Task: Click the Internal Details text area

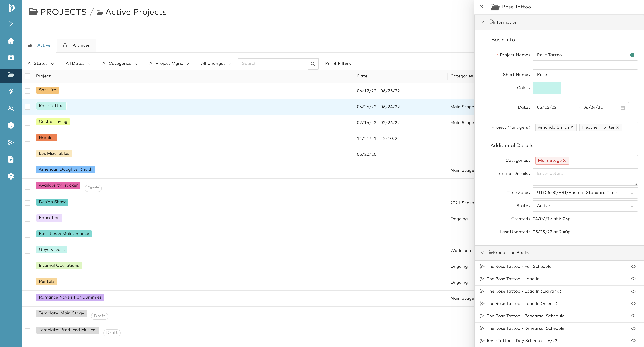Action: [x=585, y=177]
